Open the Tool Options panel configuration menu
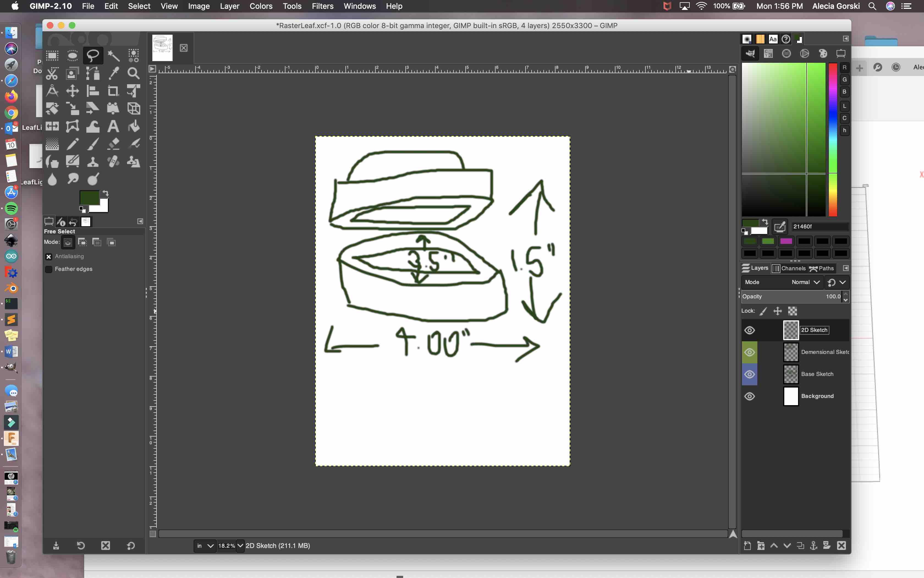The width and height of the screenshot is (924, 578). pos(140,221)
